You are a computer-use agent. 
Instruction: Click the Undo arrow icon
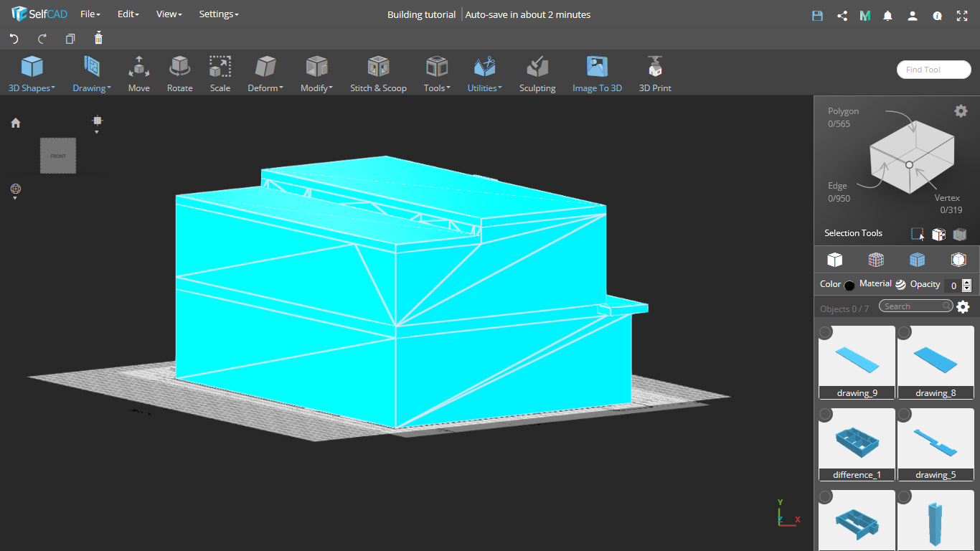click(x=14, y=39)
